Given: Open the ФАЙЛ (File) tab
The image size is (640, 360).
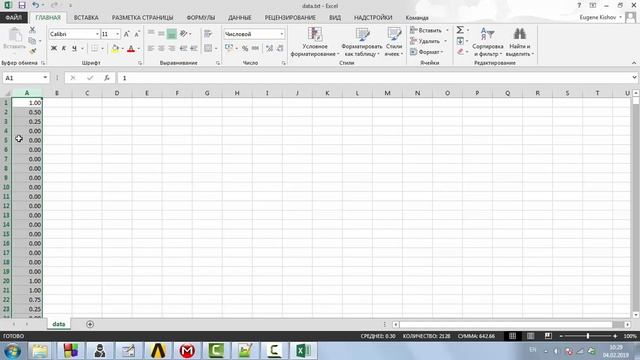Looking at the screenshot, I should pos(13,18).
